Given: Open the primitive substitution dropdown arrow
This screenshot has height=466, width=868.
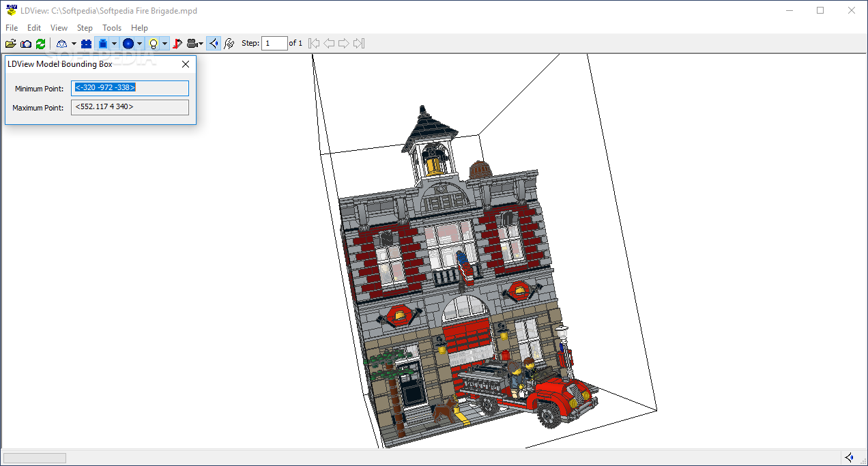Looking at the screenshot, I should 139,44.
